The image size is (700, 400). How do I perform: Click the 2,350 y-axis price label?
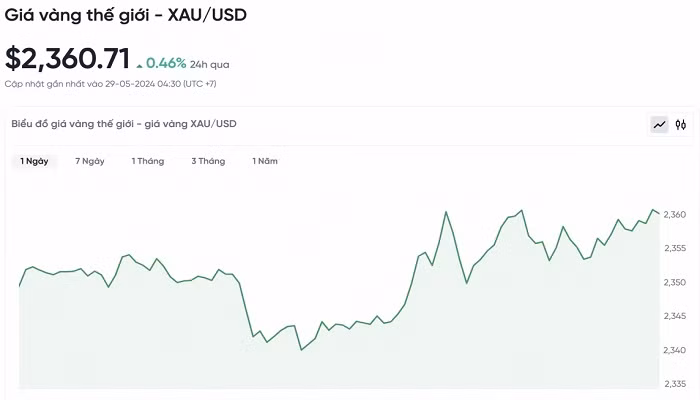[674, 283]
